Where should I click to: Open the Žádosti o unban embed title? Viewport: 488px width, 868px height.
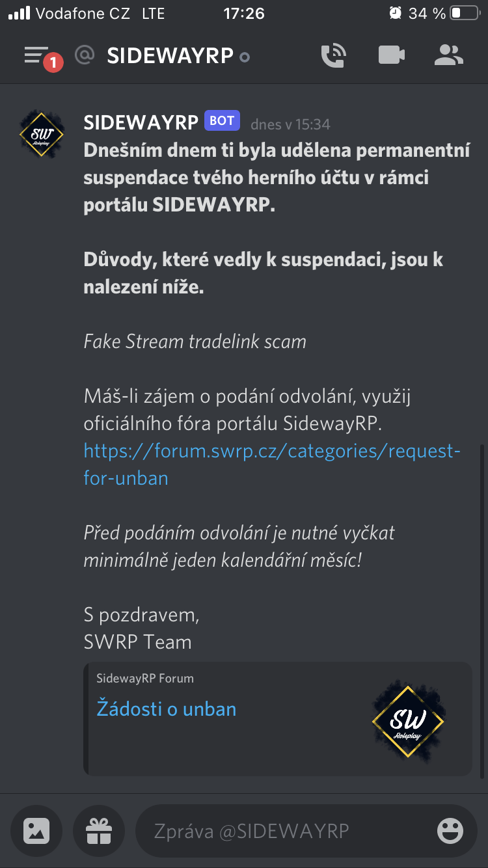tap(167, 709)
